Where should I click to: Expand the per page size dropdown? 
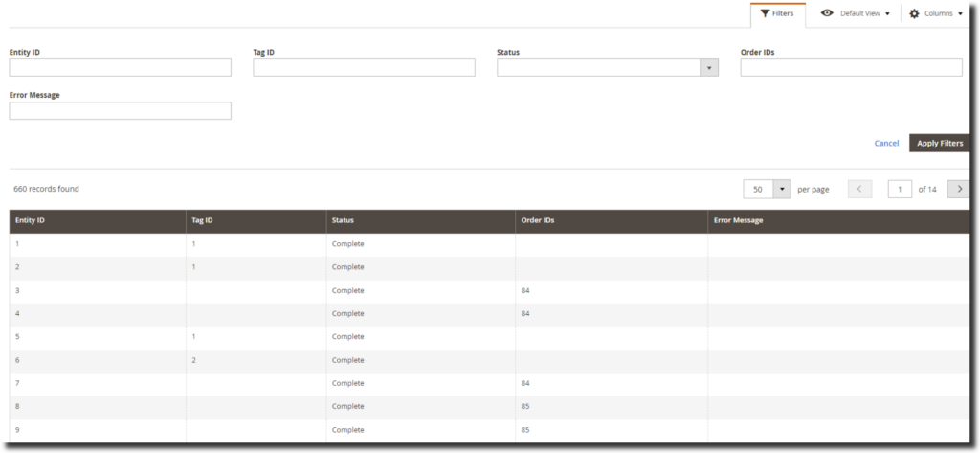(782, 189)
